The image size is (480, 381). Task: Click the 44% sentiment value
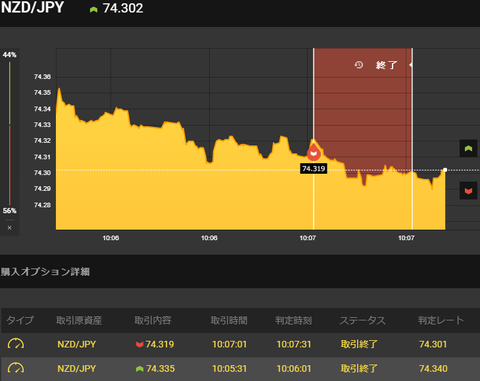tap(9, 55)
